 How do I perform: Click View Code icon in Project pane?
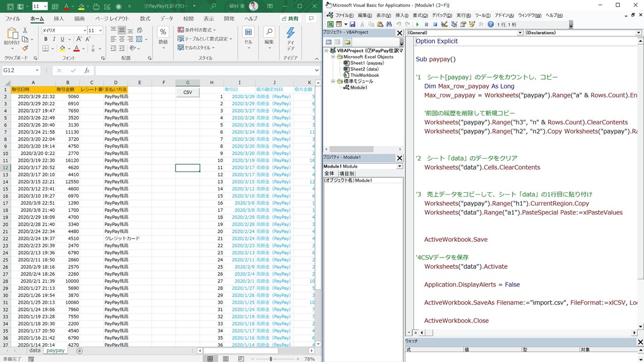[x=328, y=42]
